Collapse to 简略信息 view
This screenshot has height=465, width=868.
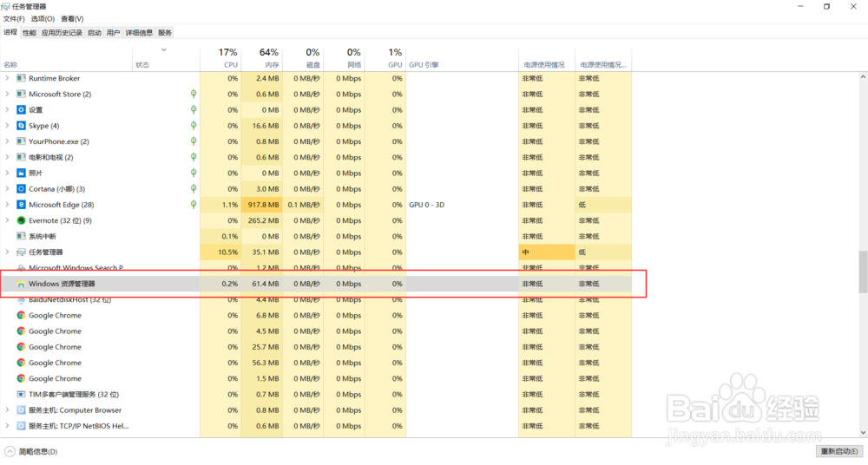[31, 452]
